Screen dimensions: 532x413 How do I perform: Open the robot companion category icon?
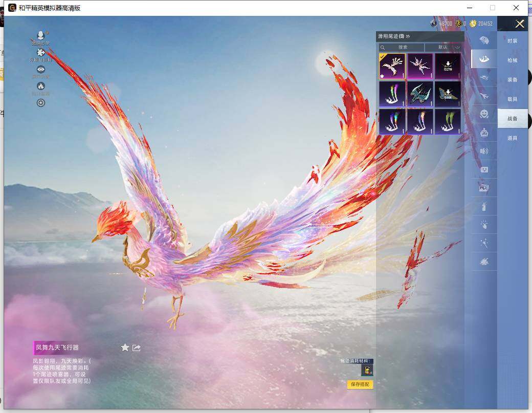[x=484, y=133]
